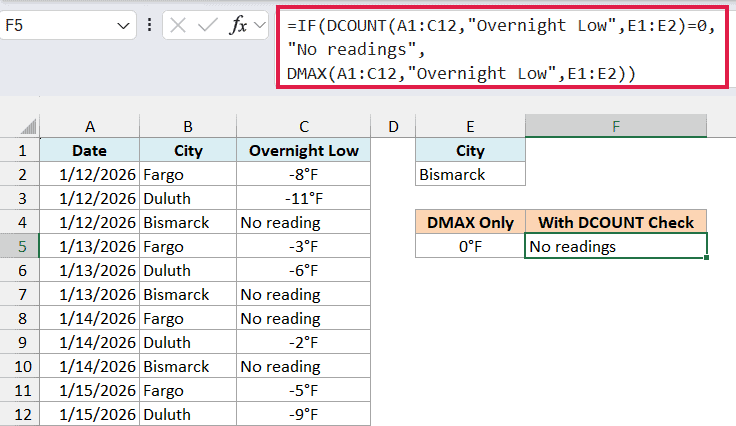The height and width of the screenshot is (426, 736).
Task: Click date 1/15/2026 in row 12
Action: 90,414
